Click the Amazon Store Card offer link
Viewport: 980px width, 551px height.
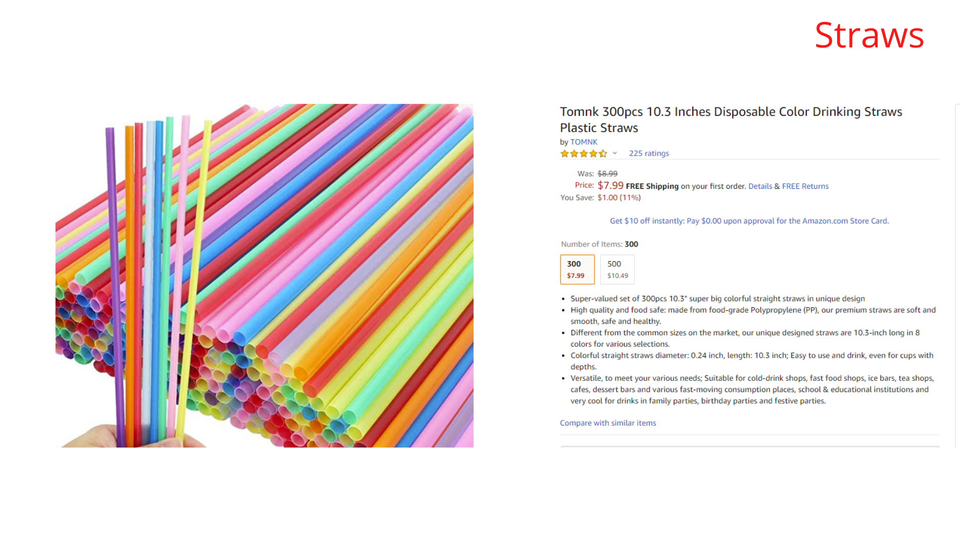[x=749, y=221]
